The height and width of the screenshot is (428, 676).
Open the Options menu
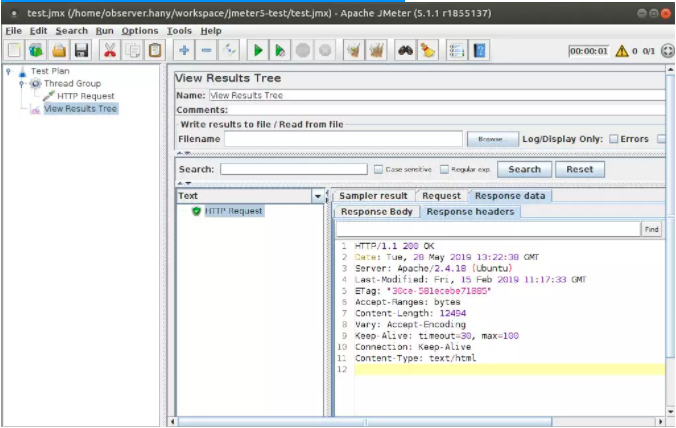140,31
